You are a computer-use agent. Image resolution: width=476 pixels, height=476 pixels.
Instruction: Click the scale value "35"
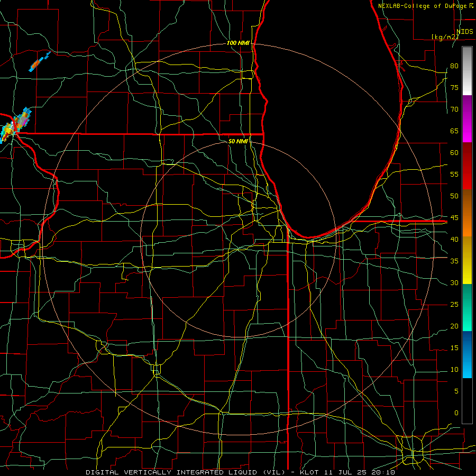454,261
